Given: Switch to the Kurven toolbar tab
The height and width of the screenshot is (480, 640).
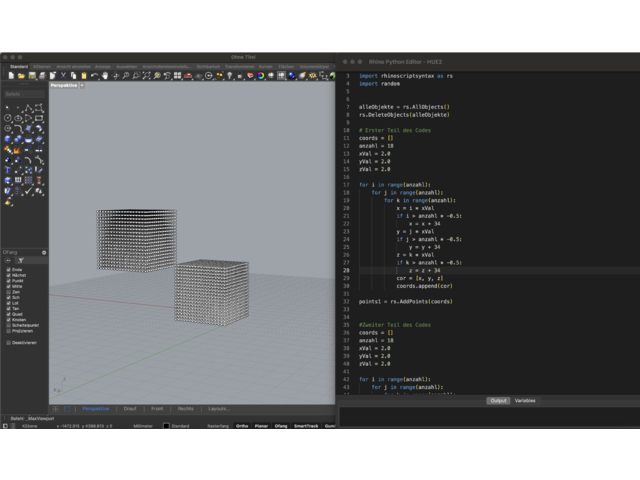Looking at the screenshot, I should (x=265, y=67).
